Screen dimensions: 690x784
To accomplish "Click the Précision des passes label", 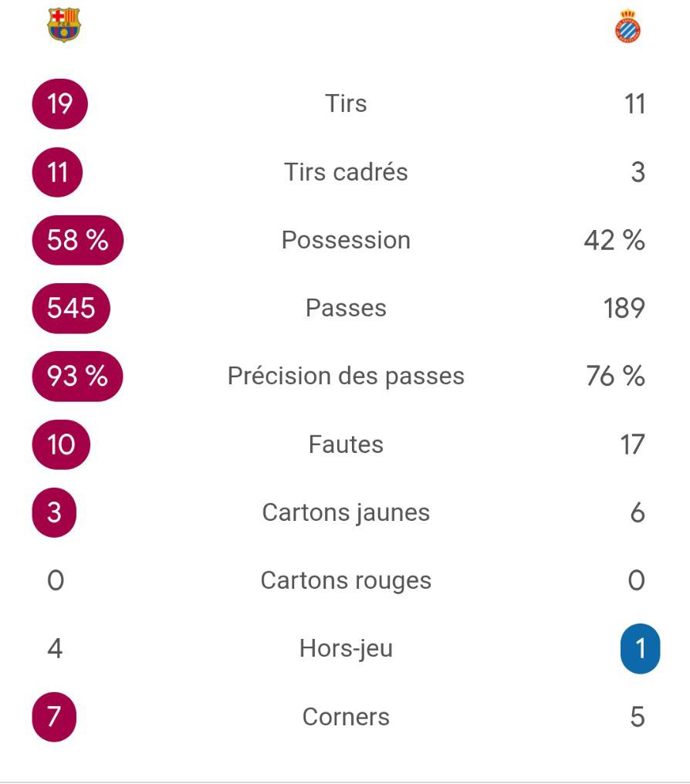I will pos(346,376).
